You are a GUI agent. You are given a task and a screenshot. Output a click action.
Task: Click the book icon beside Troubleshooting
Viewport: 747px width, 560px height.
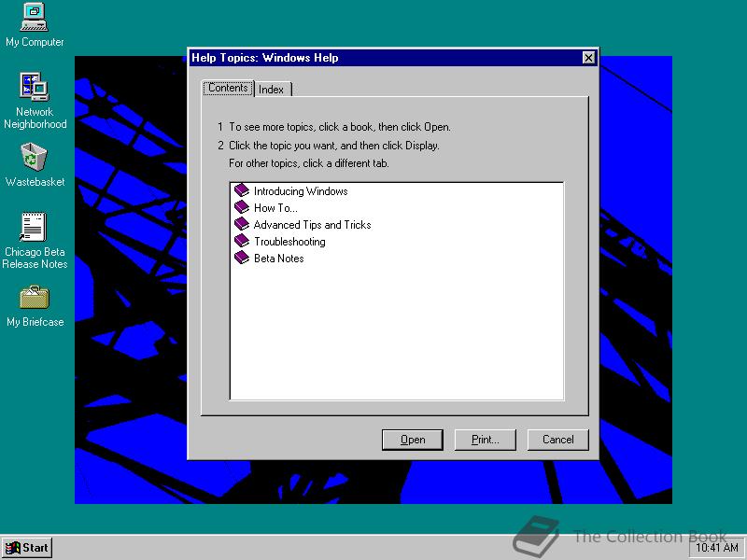(242, 241)
